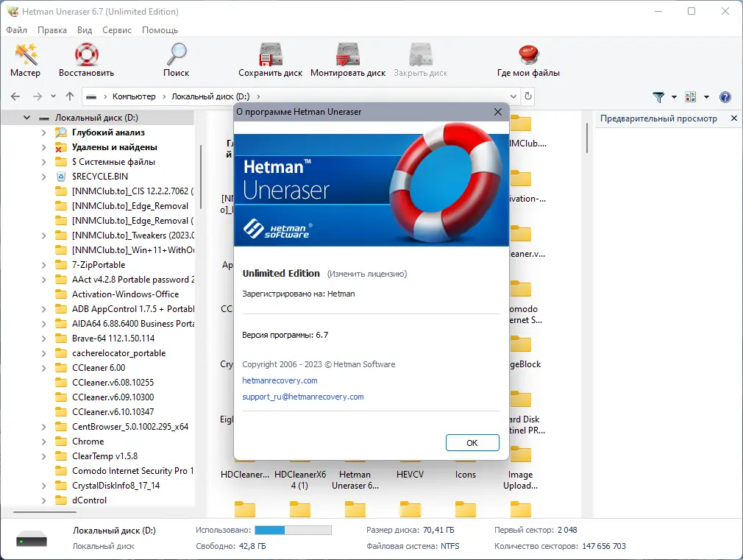Open the Поиск search tool

176,54
